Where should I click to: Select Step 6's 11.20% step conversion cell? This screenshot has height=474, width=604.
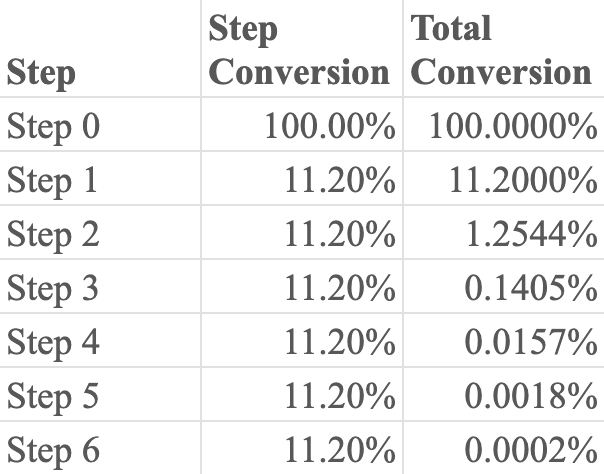tap(340, 450)
